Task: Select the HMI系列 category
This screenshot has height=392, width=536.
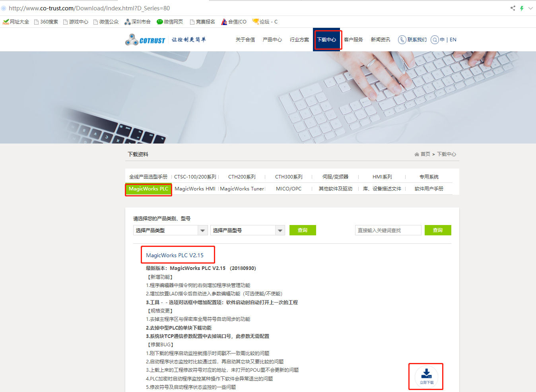Action: tap(382, 177)
